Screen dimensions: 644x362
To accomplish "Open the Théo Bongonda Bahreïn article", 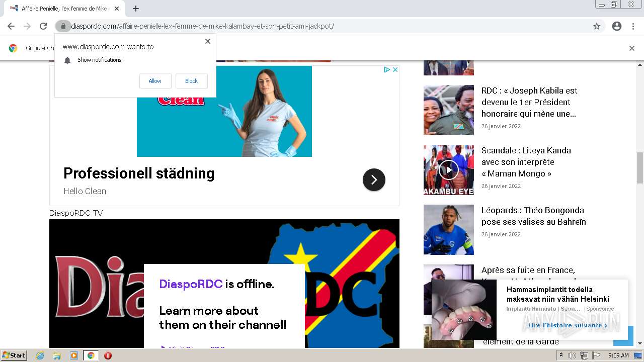I will click(x=533, y=216).
